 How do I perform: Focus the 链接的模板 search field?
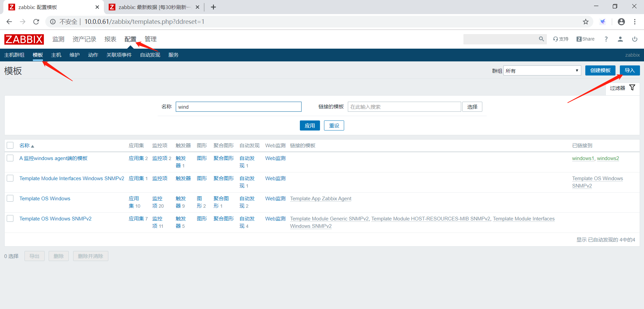tap(404, 107)
